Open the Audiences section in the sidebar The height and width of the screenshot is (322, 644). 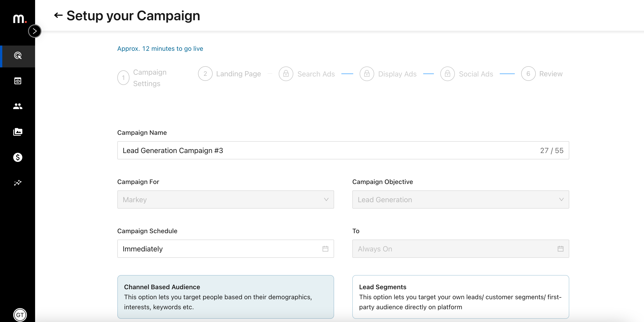point(18,107)
